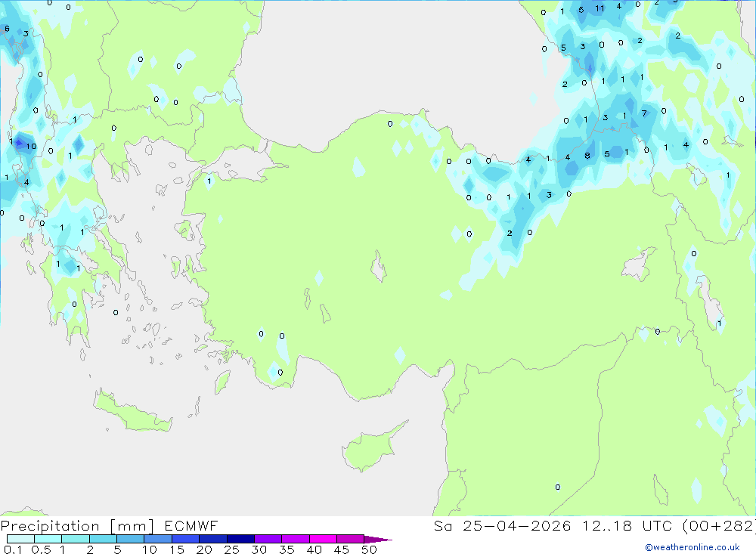756x554 pixels.
Task: Select the 40 to 45 mm magenta swatch
Action: tap(323, 539)
